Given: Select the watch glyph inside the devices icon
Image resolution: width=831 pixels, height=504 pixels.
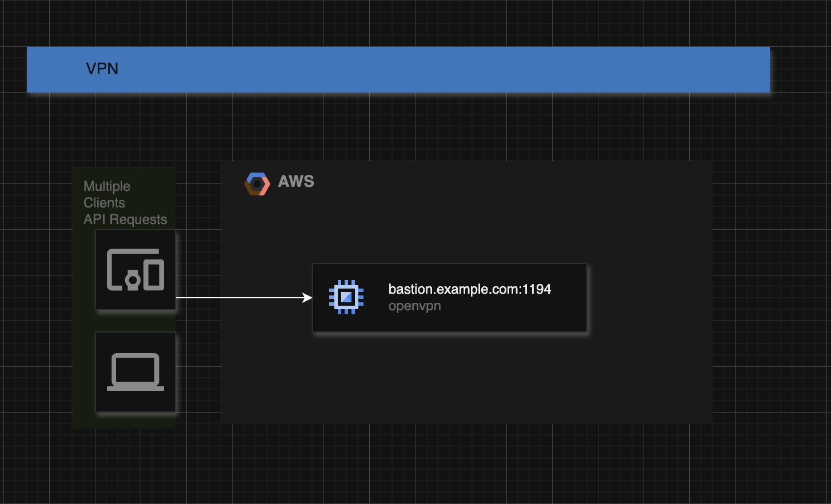Looking at the screenshot, I should 133,279.
